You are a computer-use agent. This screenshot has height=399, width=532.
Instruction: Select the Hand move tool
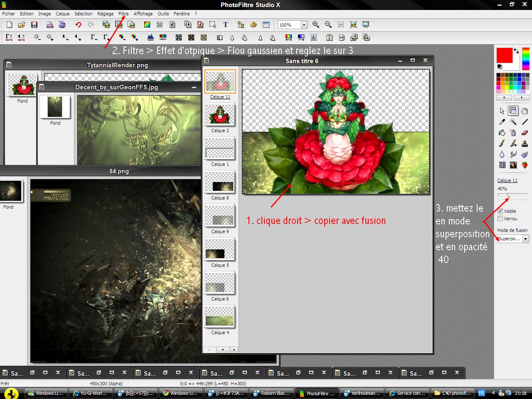pos(525,111)
